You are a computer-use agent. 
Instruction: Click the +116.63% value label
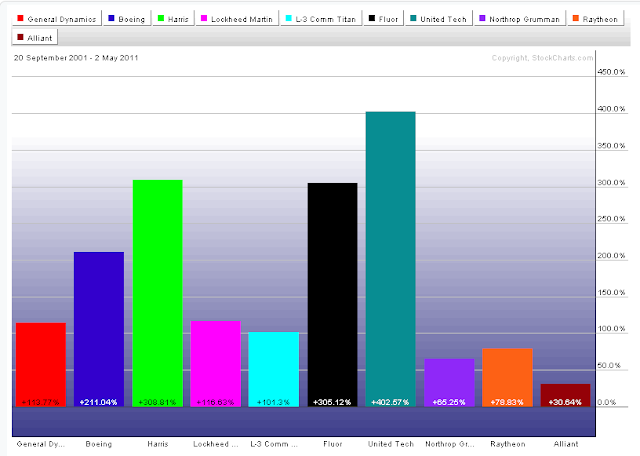click(x=216, y=402)
